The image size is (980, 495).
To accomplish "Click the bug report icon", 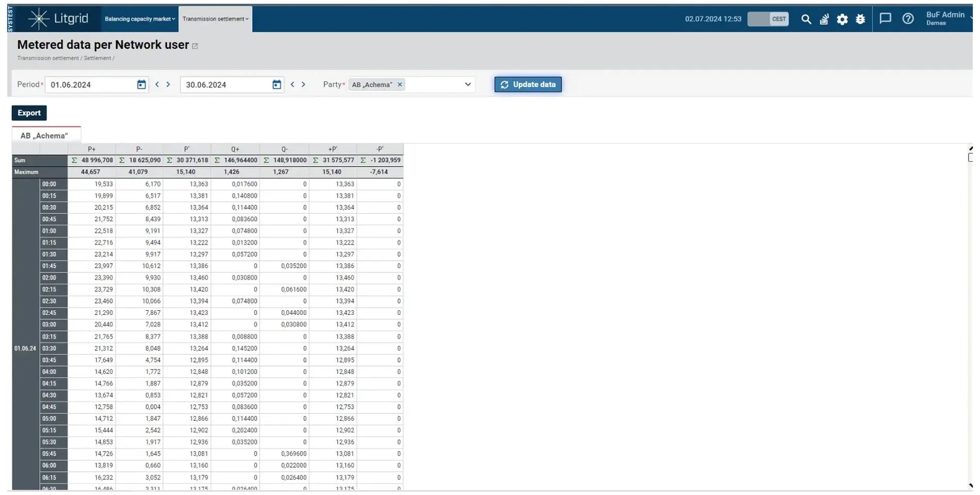I will click(860, 19).
